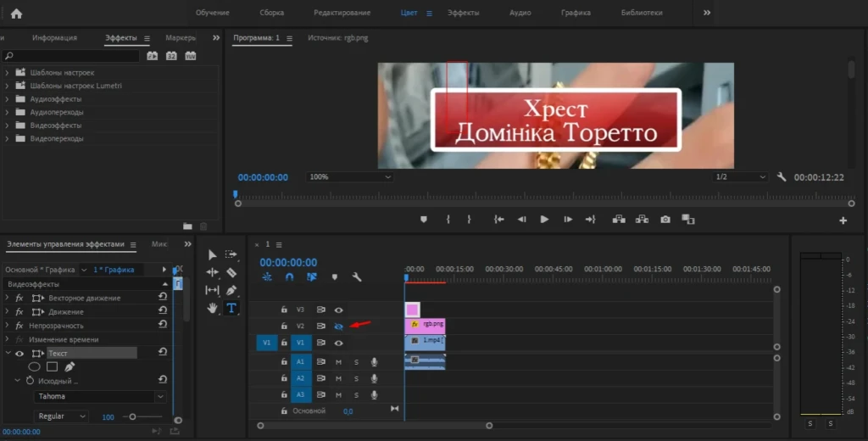Export frame with the camera icon
The image size is (868, 441).
coord(665,220)
